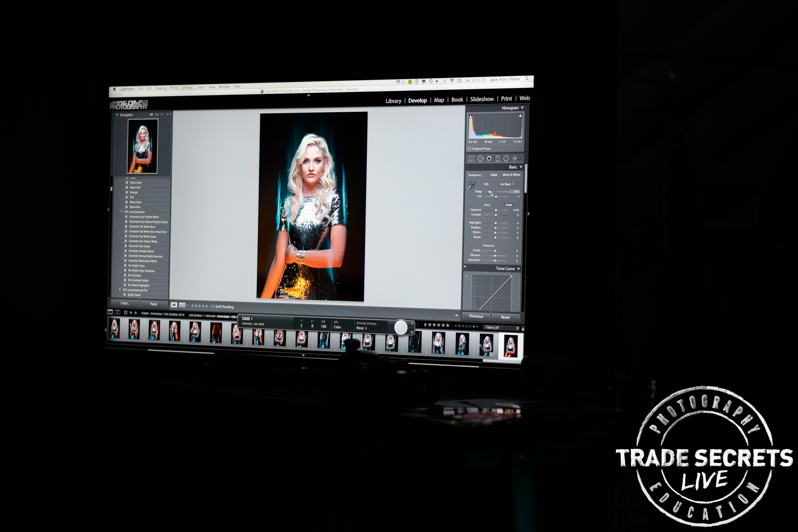Open Bluetooth status in macOS menu bar
Image resolution: width=798 pixels, height=532 pixels.
[x=445, y=81]
